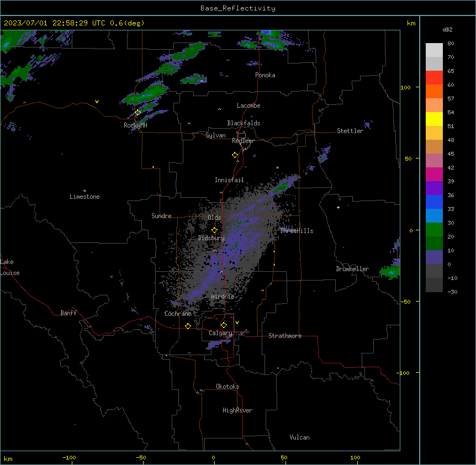Select the light gray legend swatch between 80 and 70
The width and height of the screenshot is (476, 465).
(x=434, y=50)
